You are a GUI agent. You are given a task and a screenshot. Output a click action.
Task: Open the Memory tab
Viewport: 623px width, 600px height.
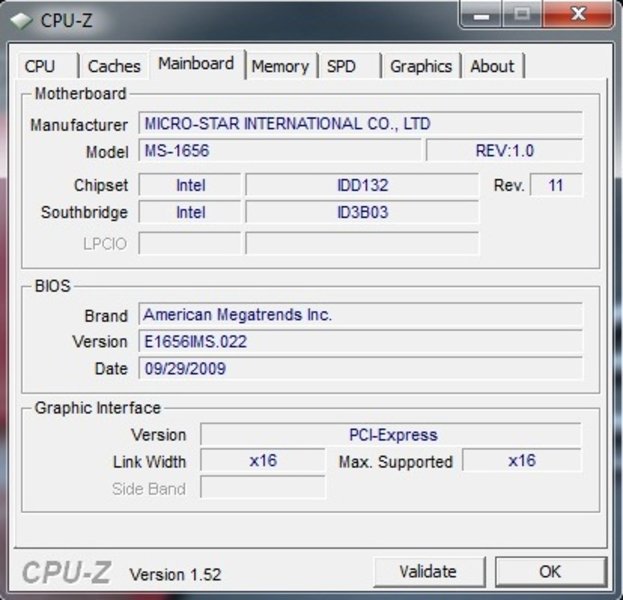[x=281, y=66]
